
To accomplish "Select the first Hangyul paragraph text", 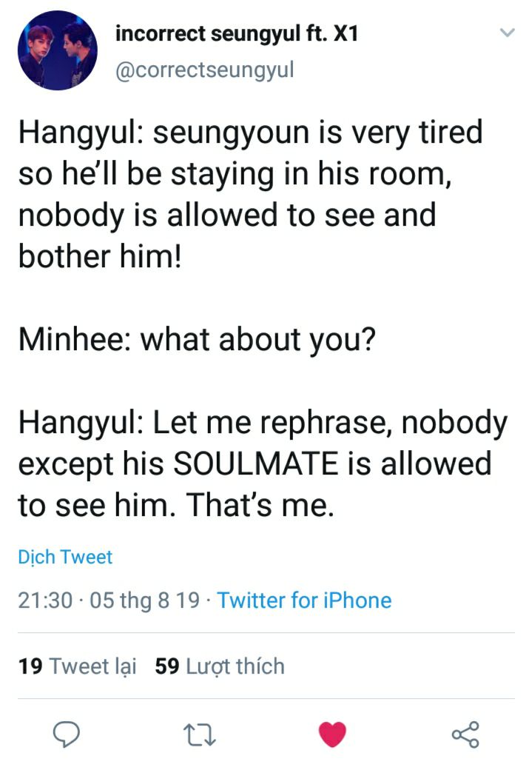I will 252,194.
